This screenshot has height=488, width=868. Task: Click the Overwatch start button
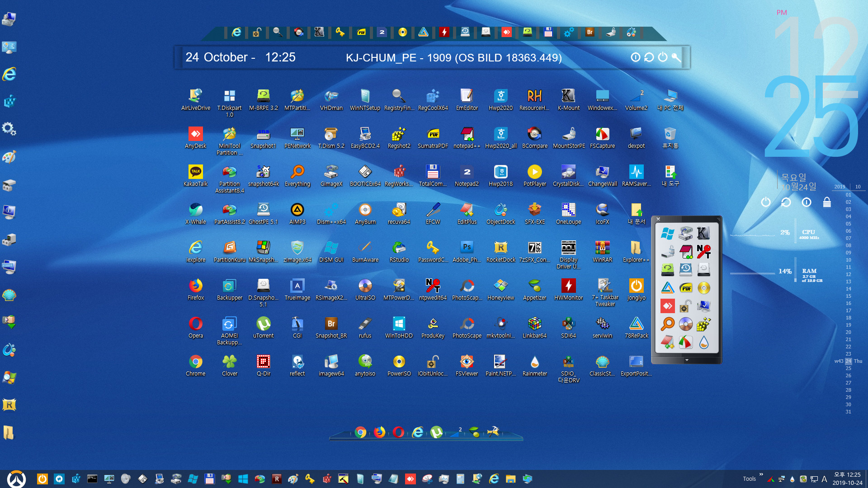pyautogui.click(x=17, y=479)
